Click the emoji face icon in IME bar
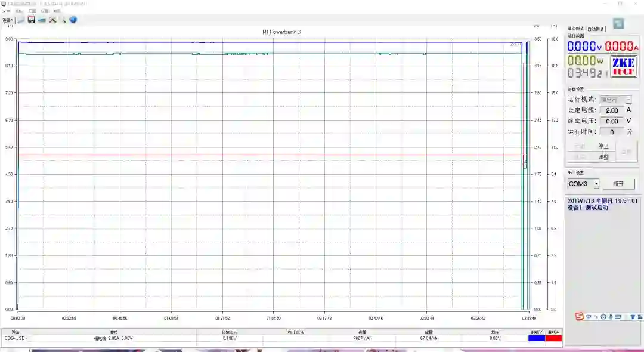This screenshot has height=352, width=644. (603, 317)
